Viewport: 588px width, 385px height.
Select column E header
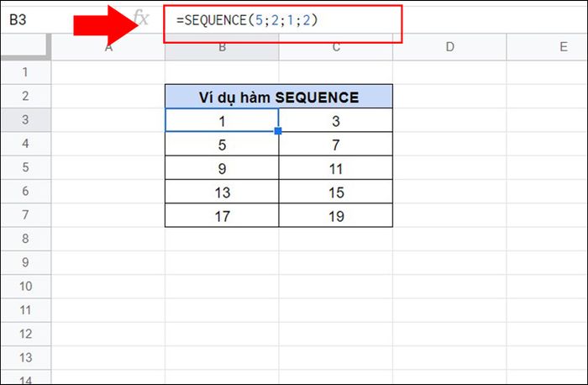pos(563,49)
